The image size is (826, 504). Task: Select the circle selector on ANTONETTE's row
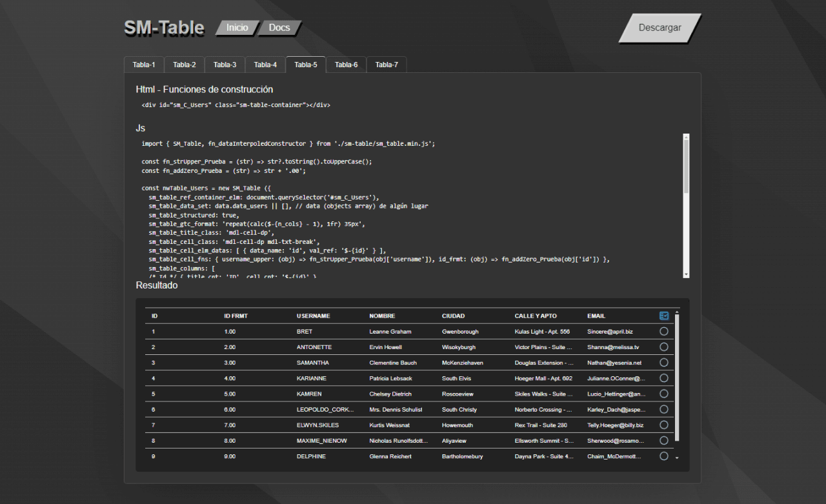(663, 347)
